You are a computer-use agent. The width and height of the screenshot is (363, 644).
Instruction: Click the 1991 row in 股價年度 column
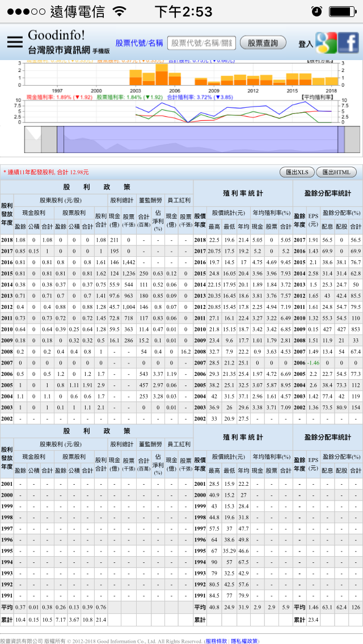point(200,595)
